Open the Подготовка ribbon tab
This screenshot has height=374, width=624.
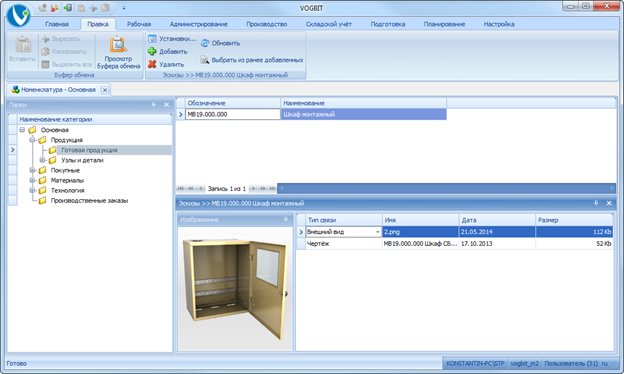[x=388, y=24]
